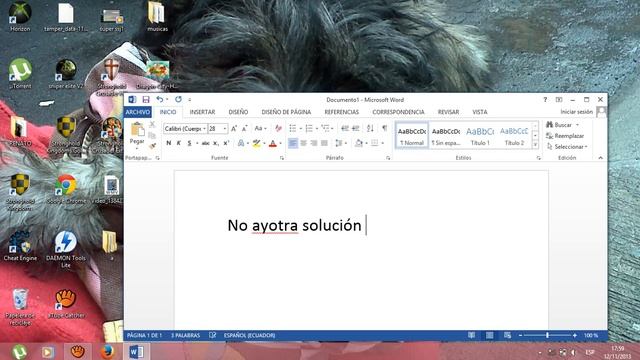Image resolution: width=640 pixels, height=360 pixels.
Task: Apply Sin espaciado style
Action: coord(446,136)
